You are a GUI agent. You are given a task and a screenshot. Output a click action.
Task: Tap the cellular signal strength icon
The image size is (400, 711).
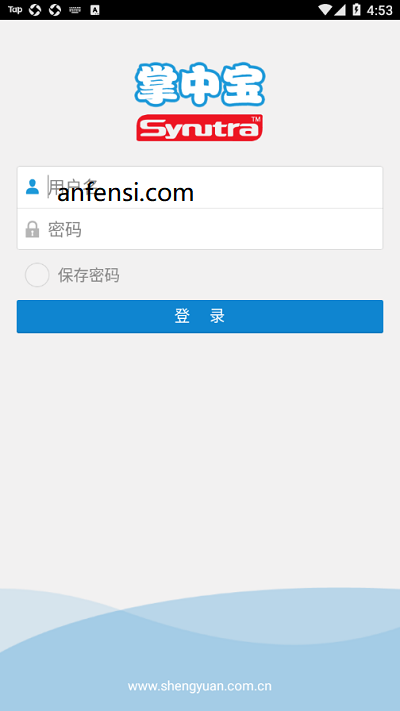point(340,10)
